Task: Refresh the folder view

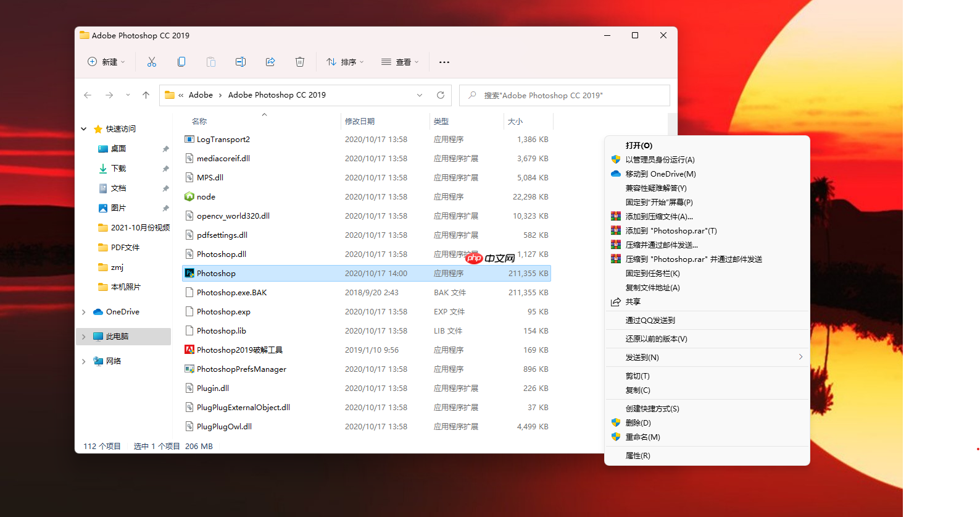Action: (x=441, y=95)
